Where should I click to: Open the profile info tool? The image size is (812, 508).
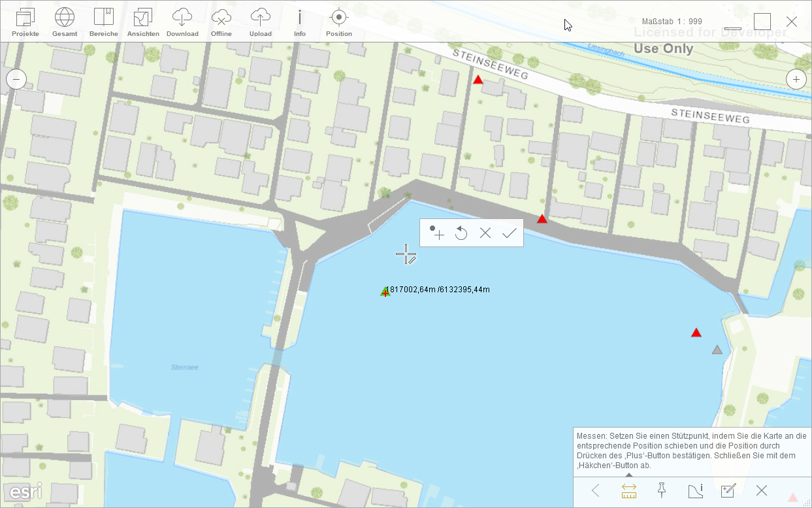point(695,490)
